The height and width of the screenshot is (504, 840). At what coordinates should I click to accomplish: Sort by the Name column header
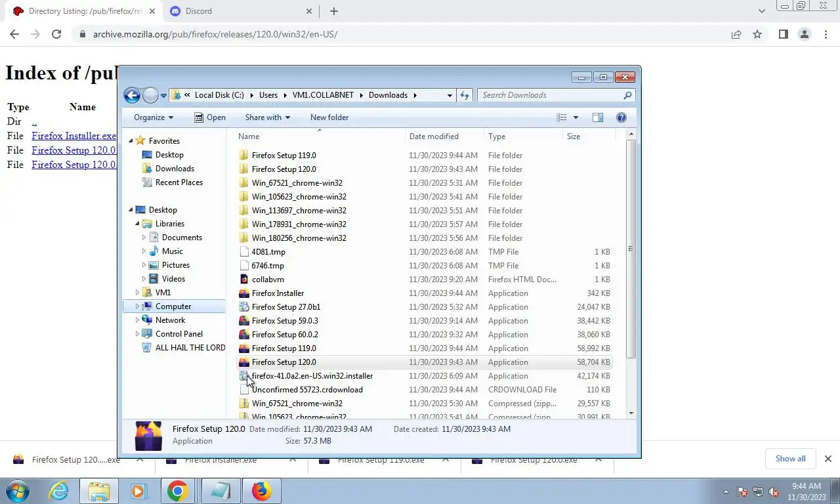click(320, 136)
